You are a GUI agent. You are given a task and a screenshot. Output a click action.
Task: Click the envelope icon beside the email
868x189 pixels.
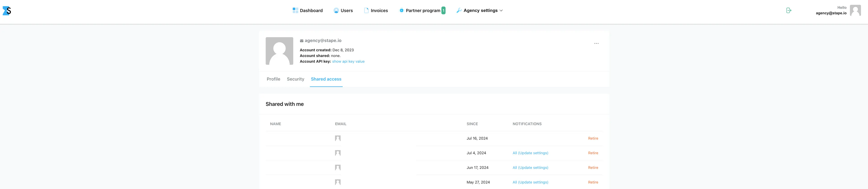[x=302, y=41]
